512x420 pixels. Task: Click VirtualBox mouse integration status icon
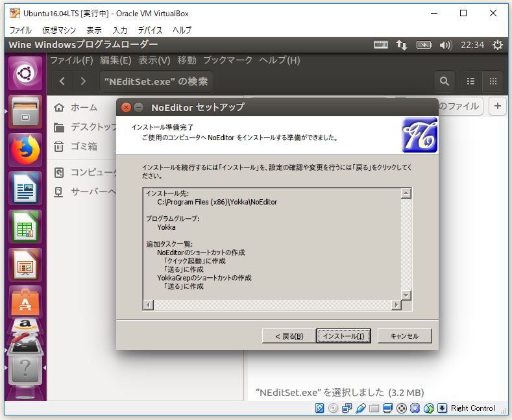pos(428,408)
